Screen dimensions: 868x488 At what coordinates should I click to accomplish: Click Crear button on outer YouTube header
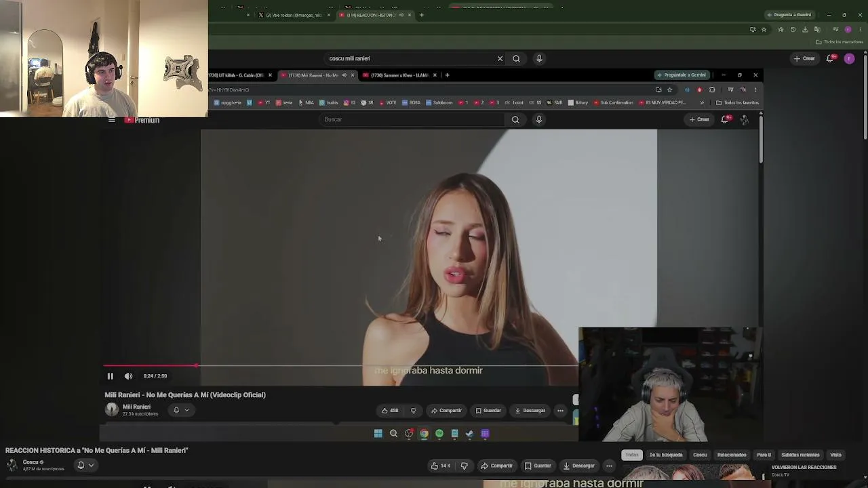click(x=804, y=58)
